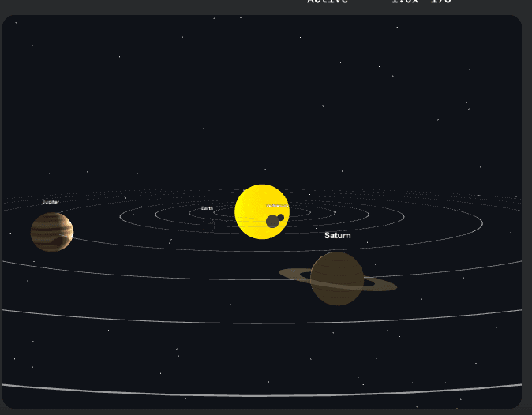
Task: Select the Saturn planet body
Action: tap(337, 278)
